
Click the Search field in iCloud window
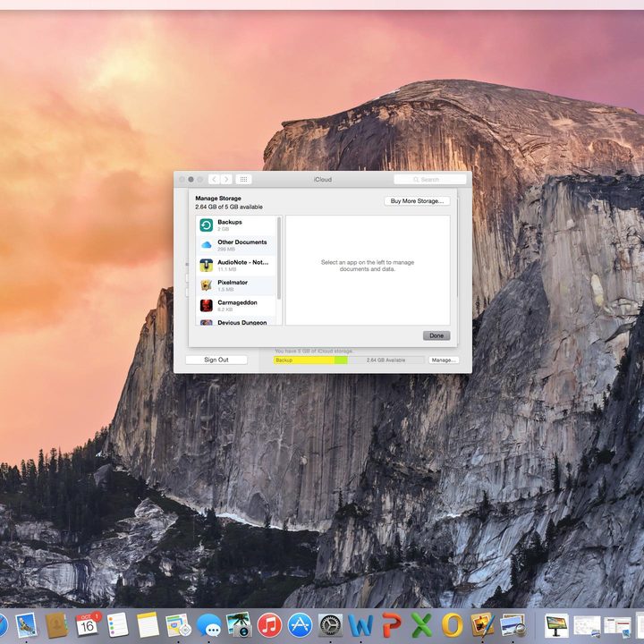(429, 180)
